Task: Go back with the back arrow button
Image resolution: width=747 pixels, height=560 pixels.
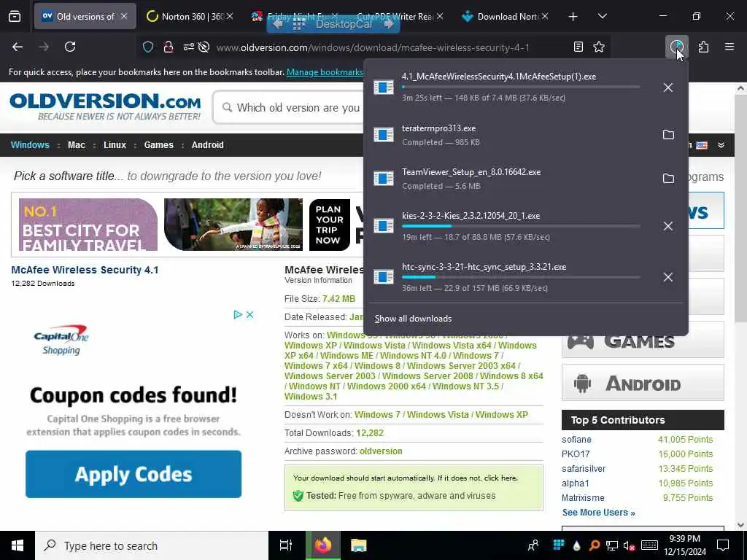Action: (x=18, y=47)
